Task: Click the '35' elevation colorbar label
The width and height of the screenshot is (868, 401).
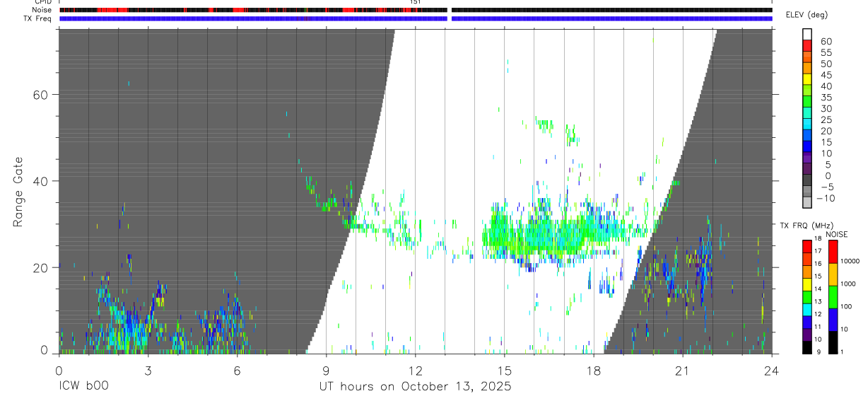Action: click(x=826, y=98)
